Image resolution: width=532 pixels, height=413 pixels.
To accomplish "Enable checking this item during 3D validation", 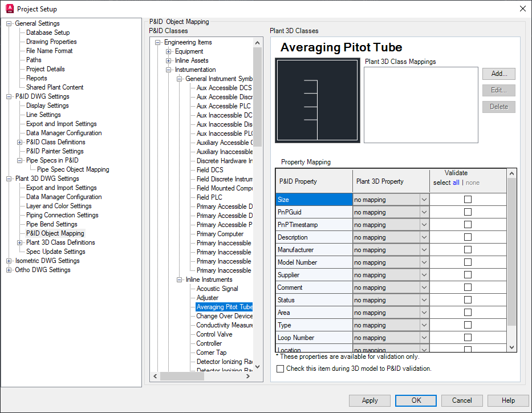I will 280,368.
